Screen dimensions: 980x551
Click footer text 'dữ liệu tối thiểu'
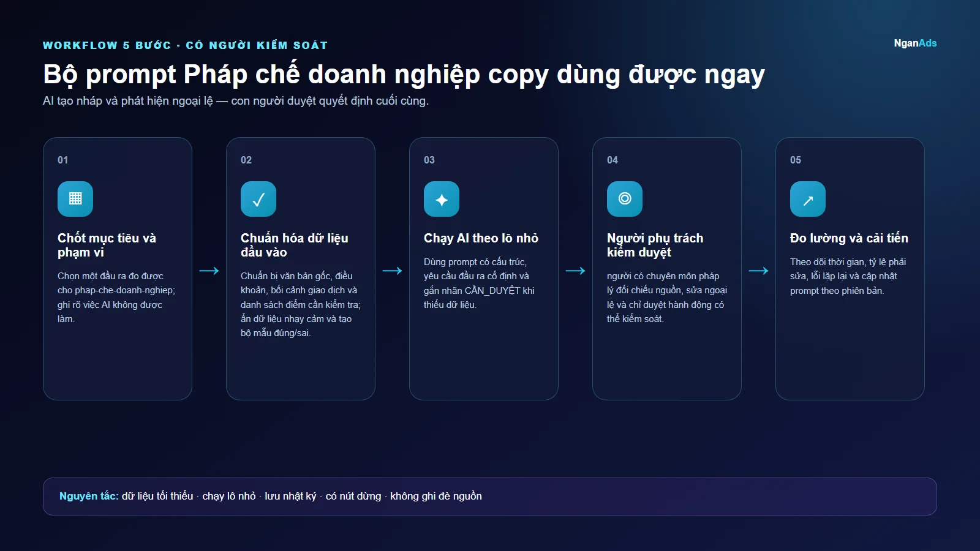(x=157, y=496)
